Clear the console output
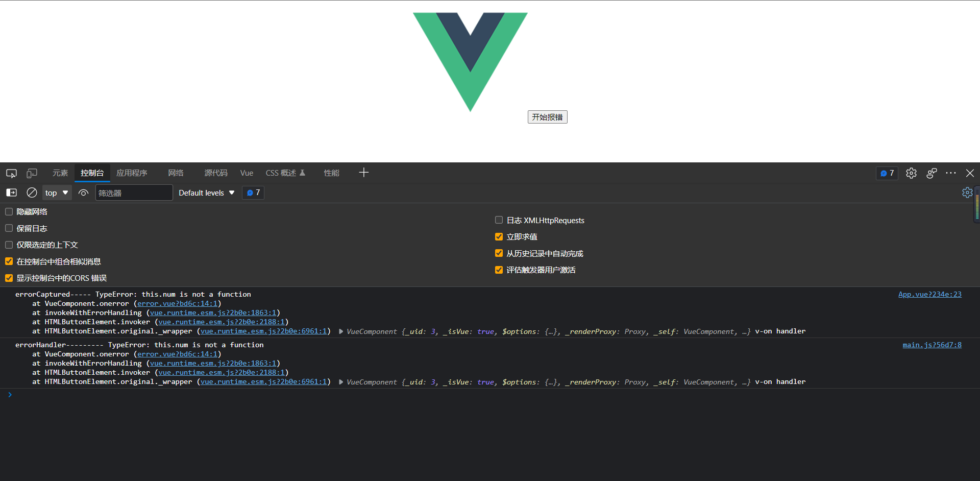This screenshot has width=980, height=481. pyautogui.click(x=31, y=193)
